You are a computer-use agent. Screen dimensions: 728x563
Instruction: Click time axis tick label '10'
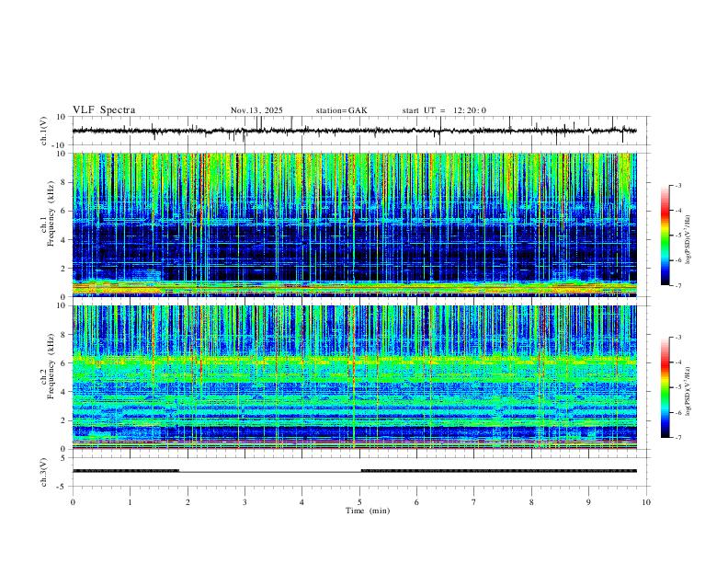pos(646,502)
